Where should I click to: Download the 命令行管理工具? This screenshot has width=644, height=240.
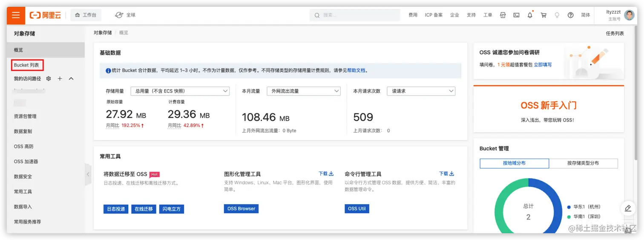(446, 173)
